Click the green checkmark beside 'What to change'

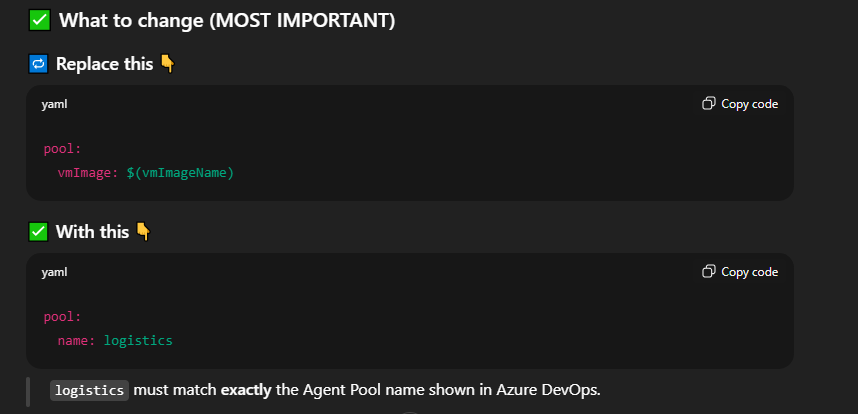pyautogui.click(x=40, y=20)
